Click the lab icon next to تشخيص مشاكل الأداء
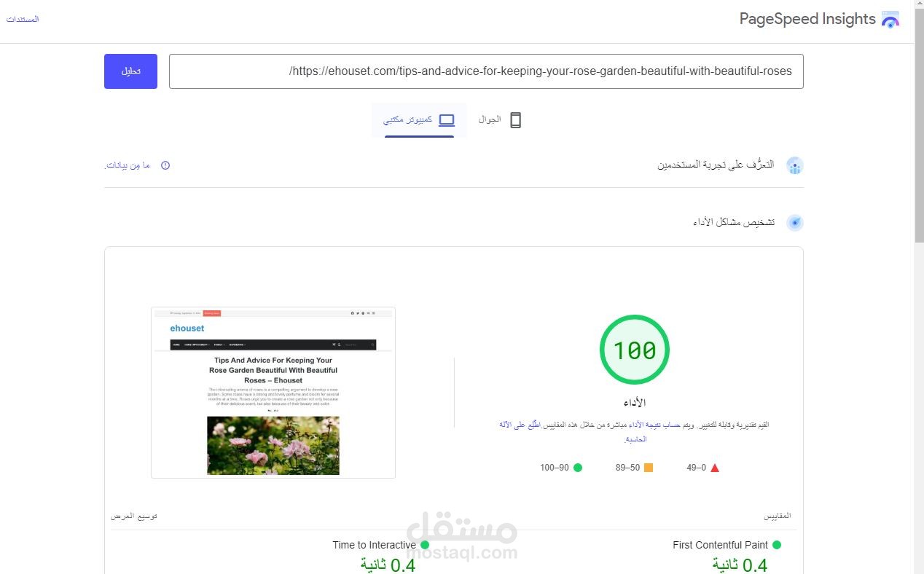The image size is (924, 574). [x=794, y=222]
